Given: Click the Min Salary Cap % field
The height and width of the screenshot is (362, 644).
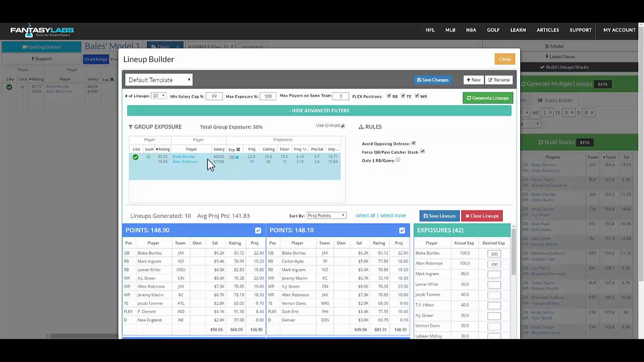Looking at the screenshot, I should coord(214,96).
